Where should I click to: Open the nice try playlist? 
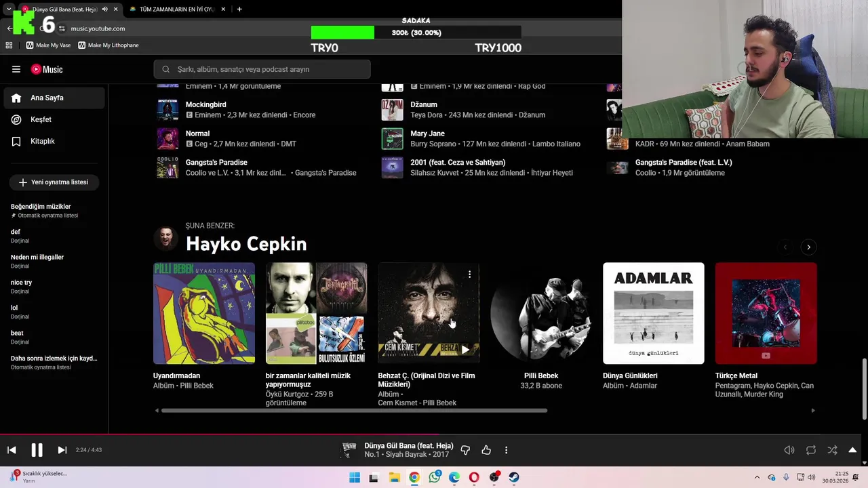(54, 286)
